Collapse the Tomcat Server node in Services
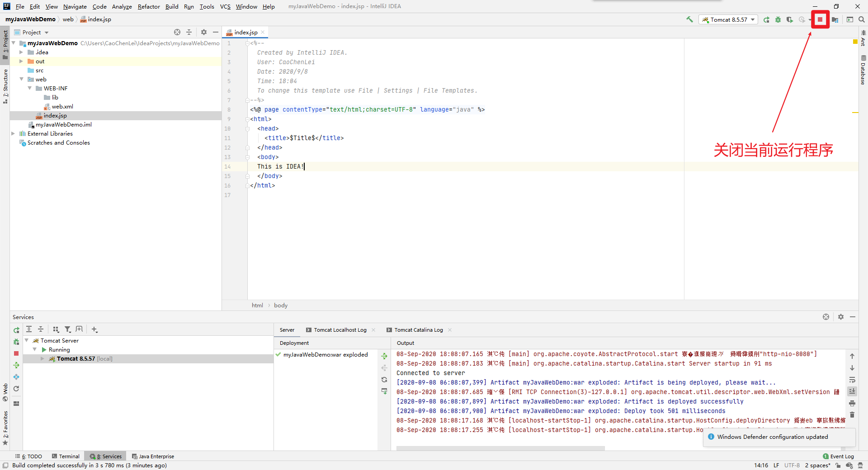This screenshot has width=868, height=470. [27, 340]
